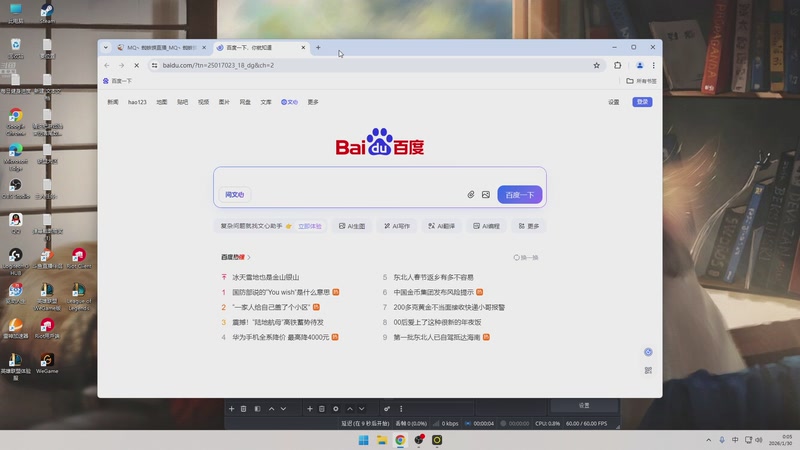Open Riot Client desktop shortcut
Screen dimensions: 800x450
click(x=79, y=258)
